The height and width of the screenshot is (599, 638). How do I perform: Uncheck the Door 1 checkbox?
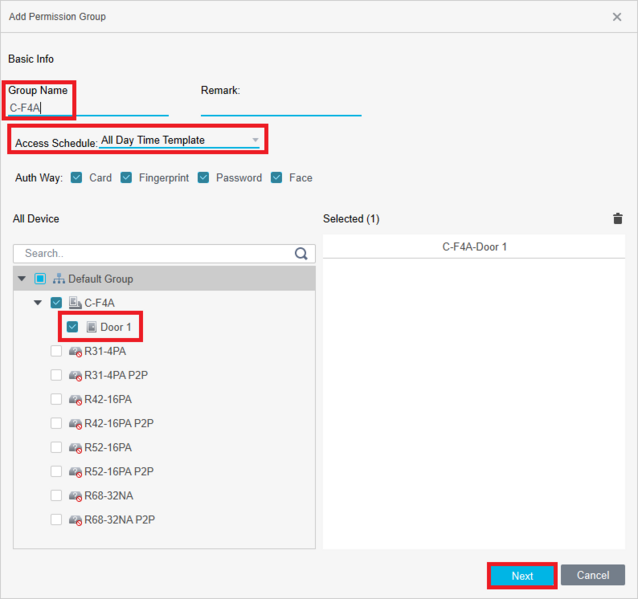click(x=72, y=327)
